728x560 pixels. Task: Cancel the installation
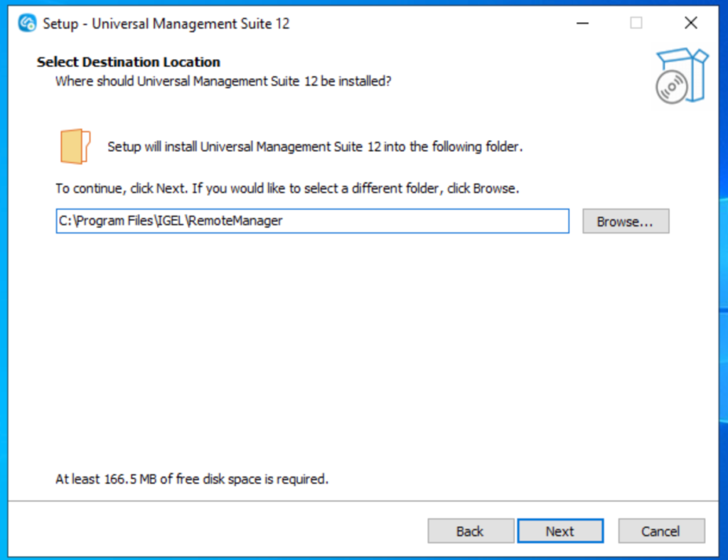[x=660, y=531]
